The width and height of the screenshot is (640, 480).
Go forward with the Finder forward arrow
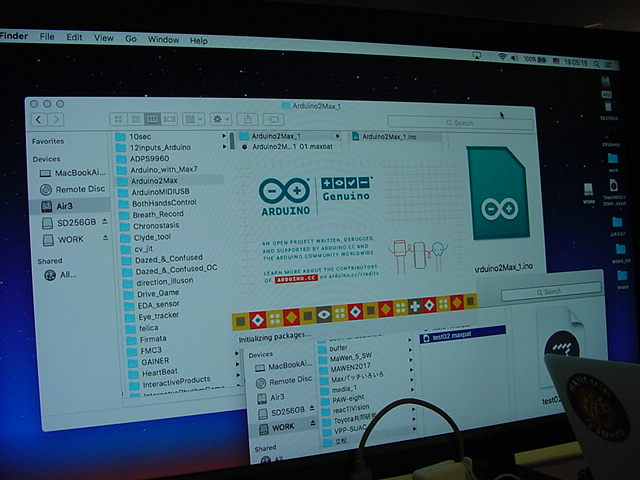click(56, 120)
